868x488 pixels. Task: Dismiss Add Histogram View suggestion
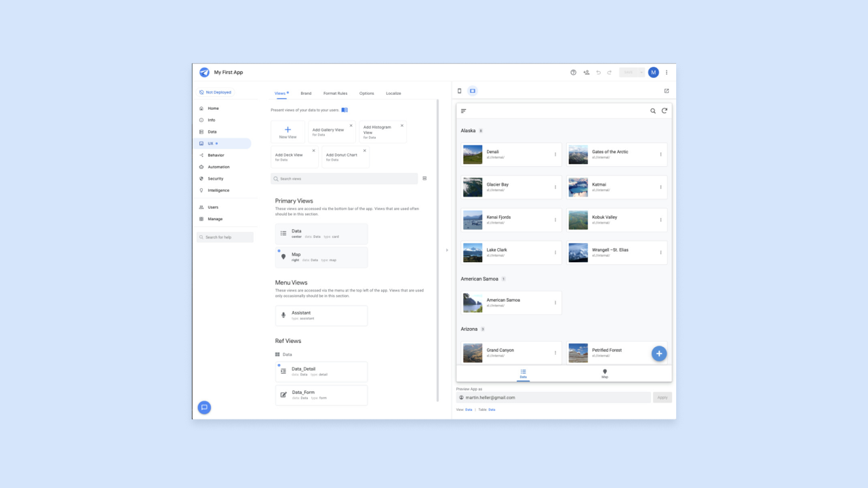[x=401, y=125]
